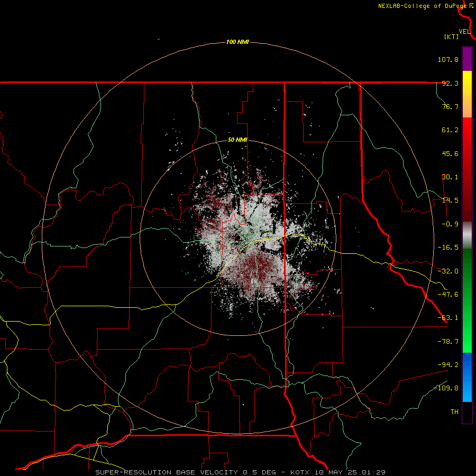The image size is (476, 476).
Task: Select the -109.8 scale value
Action: point(446,388)
